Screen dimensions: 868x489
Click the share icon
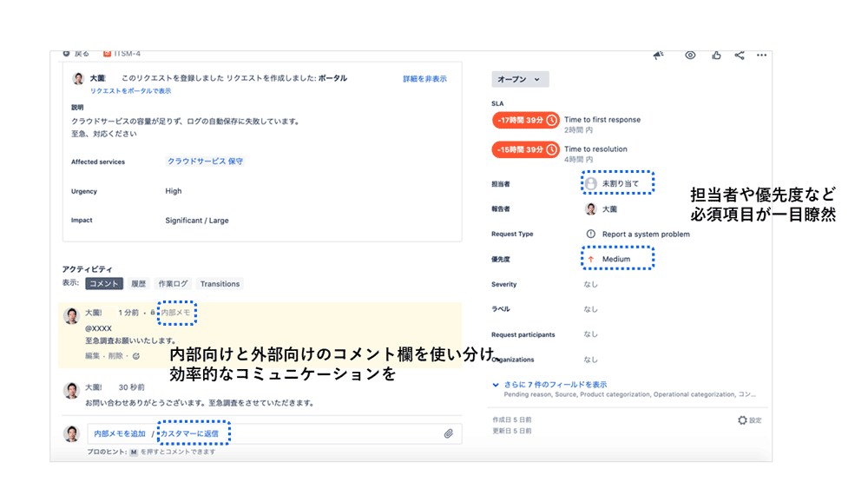point(739,55)
